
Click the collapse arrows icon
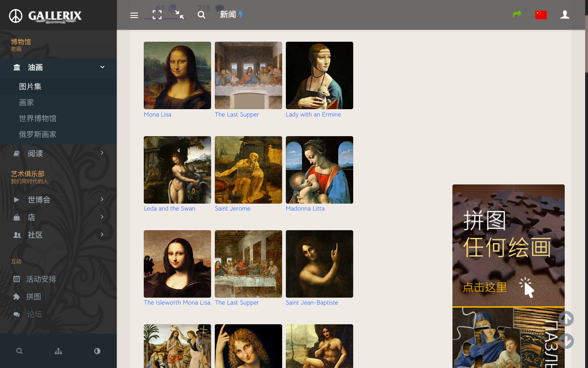tap(180, 15)
